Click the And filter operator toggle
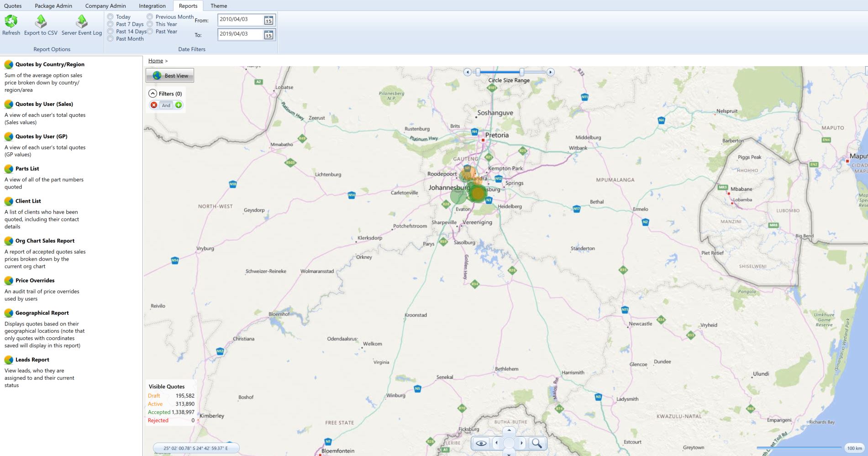This screenshot has width=868, height=456. (166, 105)
